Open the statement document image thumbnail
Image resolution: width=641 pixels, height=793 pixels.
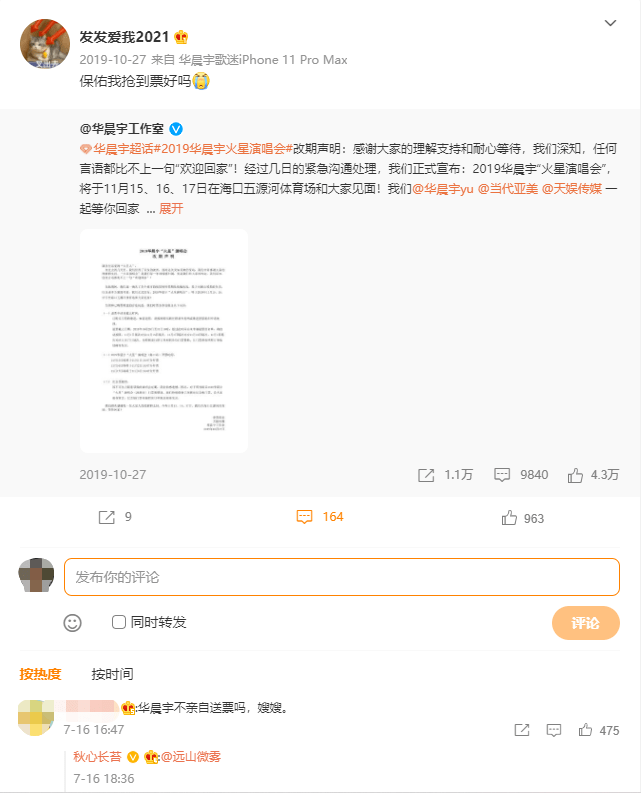click(164, 341)
